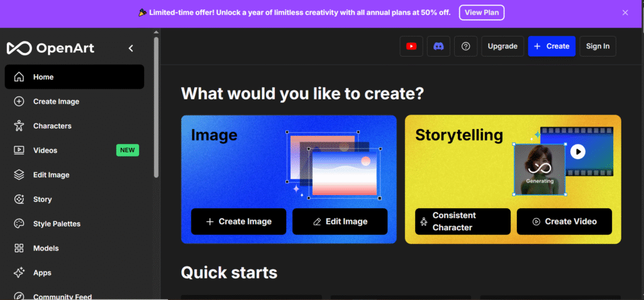Click the help question mark icon

[466, 47]
